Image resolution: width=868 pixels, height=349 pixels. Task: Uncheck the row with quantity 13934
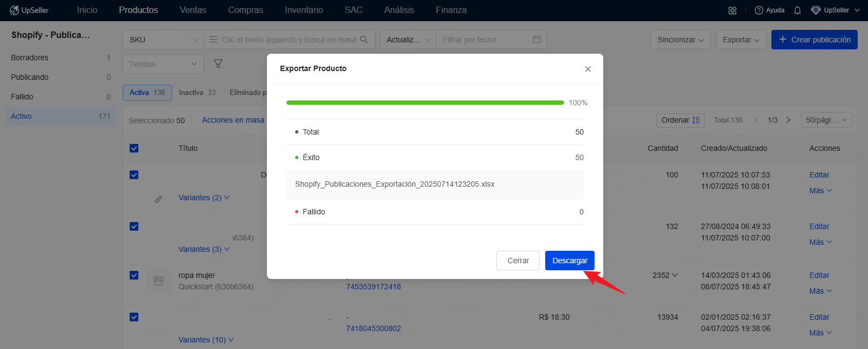[134, 317]
